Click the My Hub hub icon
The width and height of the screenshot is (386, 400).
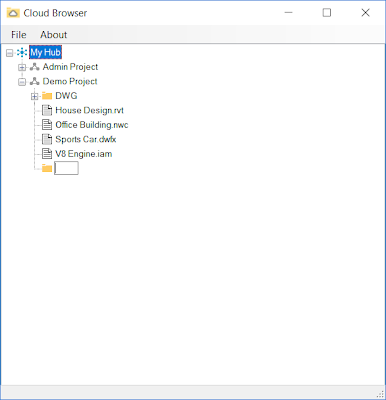pyautogui.click(x=22, y=52)
